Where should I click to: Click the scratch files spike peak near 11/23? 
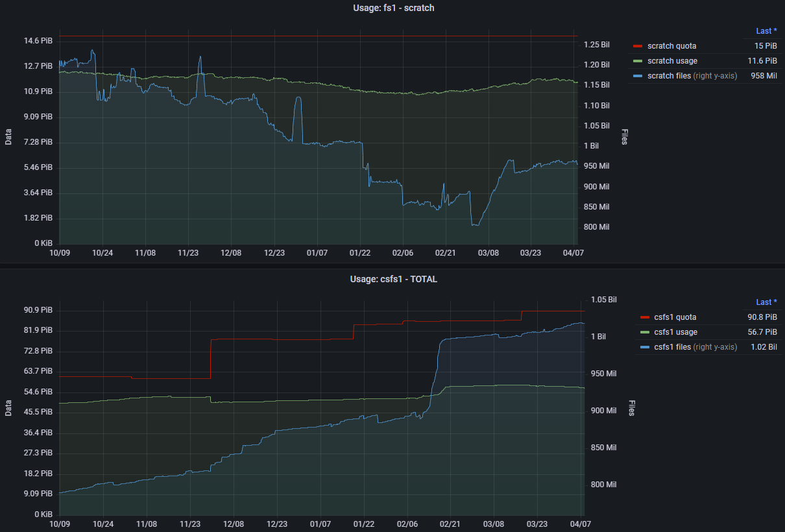tap(200, 57)
